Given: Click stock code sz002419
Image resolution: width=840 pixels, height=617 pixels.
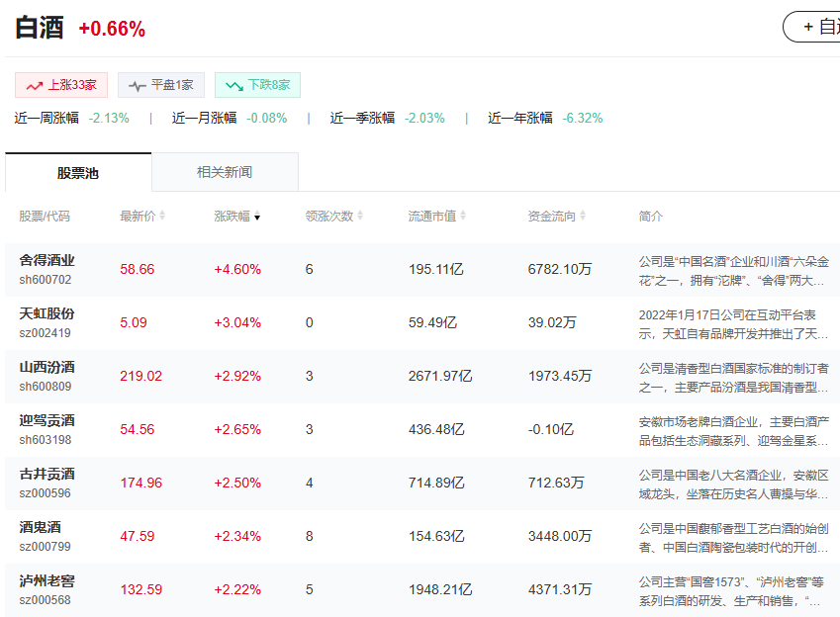Looking at the screenshot, I should [x=45, y=333].
